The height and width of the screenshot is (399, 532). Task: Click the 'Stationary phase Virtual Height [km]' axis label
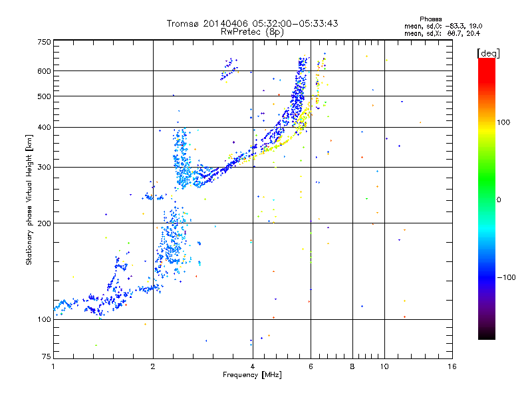[29, 200]
